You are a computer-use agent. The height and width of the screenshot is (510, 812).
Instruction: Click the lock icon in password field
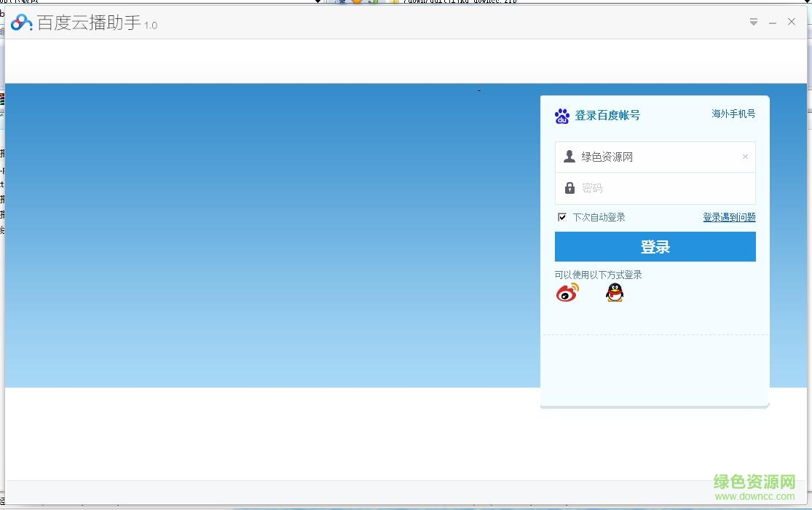[569, 187]
